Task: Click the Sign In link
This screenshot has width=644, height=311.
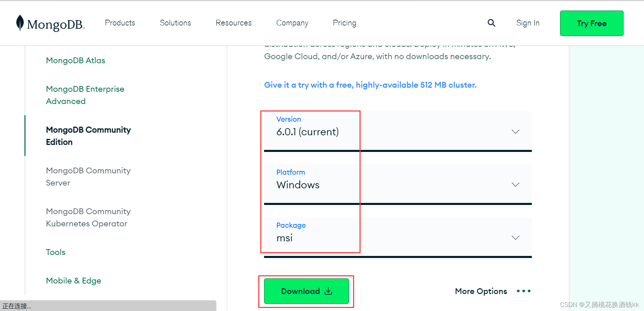Action: coord(527,23)
